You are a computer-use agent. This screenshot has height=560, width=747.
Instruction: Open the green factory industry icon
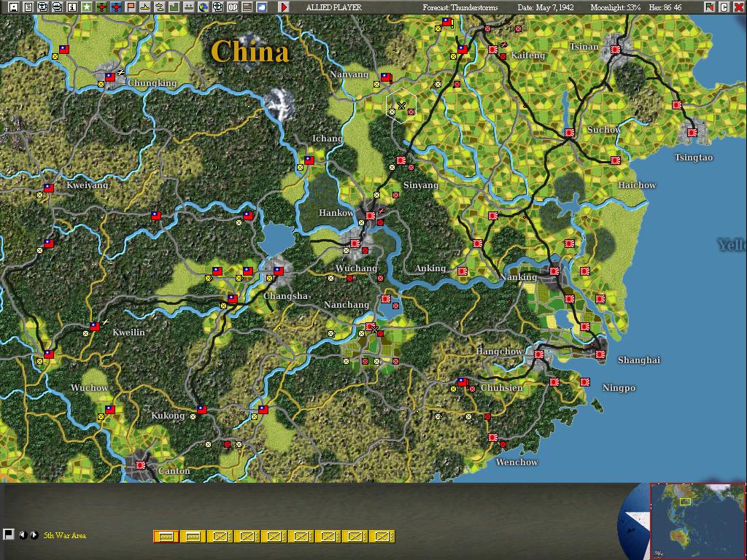click(174, 7)
